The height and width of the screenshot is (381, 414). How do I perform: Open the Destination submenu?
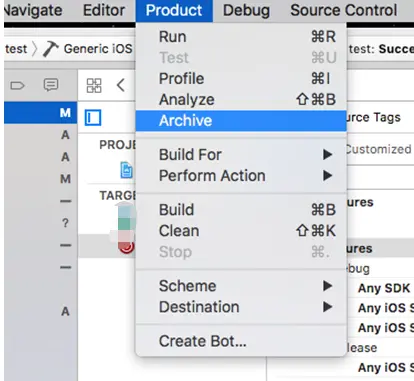tap(241, 307)
